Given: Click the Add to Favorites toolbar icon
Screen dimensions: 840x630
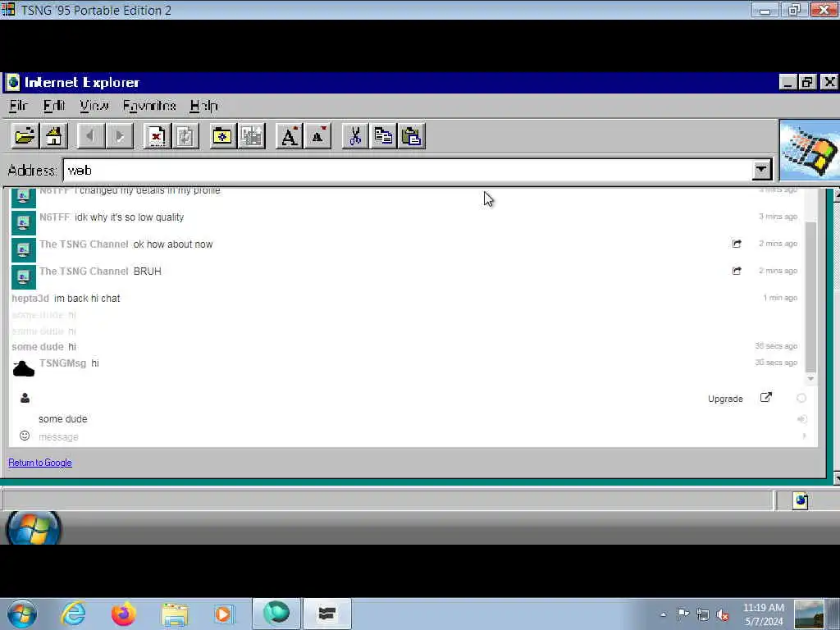Looking at the screenshot, I should point(252,136).
